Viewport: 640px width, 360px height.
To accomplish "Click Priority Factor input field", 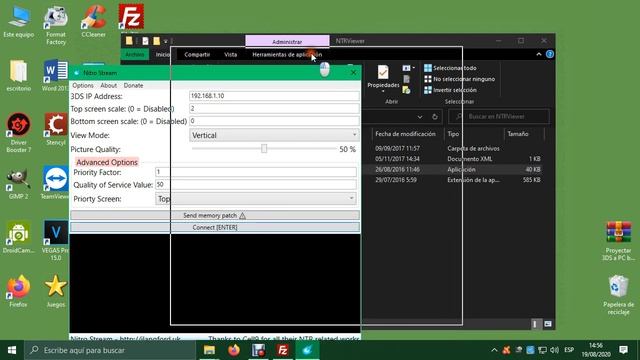I will tap(256, 172).
